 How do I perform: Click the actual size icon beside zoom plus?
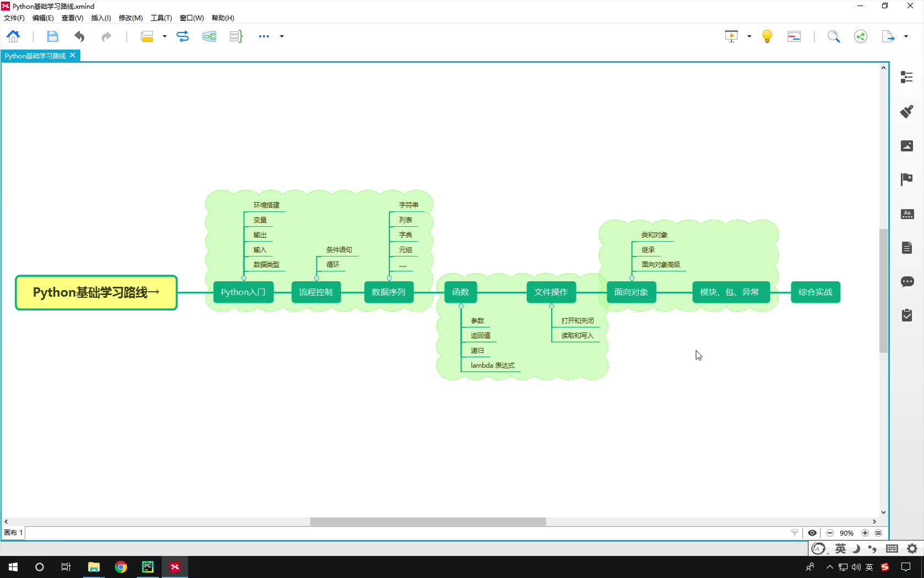click(x=878, y=533)
